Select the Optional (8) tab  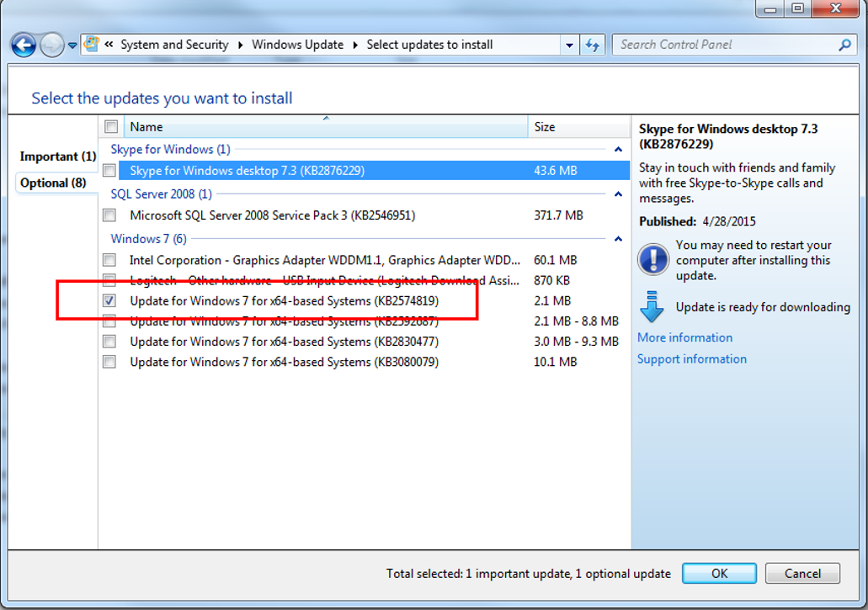coord(52,183)
